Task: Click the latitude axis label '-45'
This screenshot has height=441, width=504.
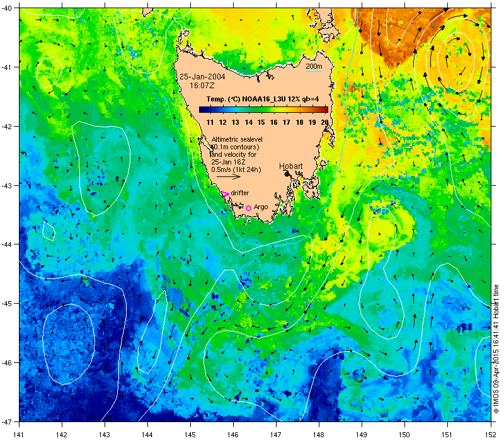Action: 7,304
